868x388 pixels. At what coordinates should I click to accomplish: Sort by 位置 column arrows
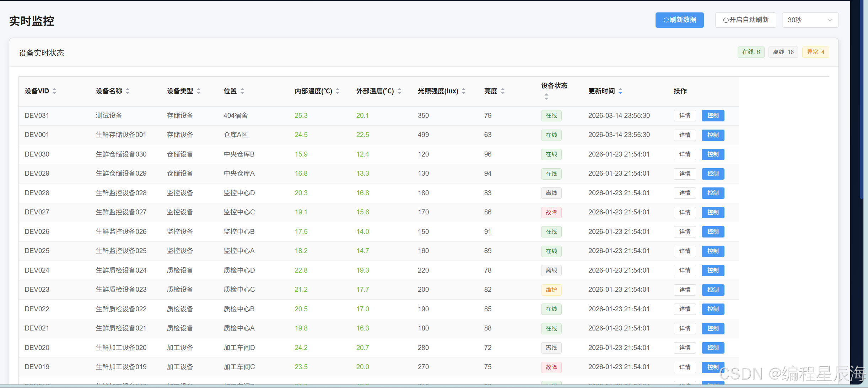coord(242,91)
